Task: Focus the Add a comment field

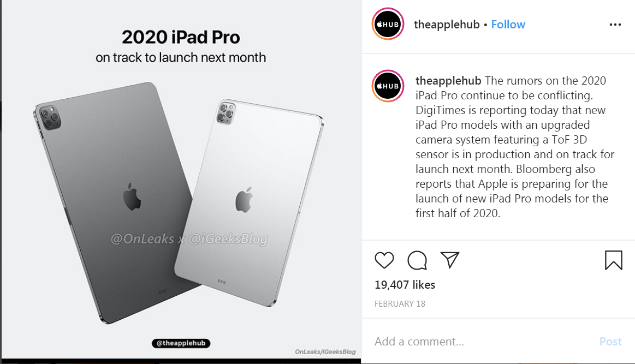Action: tap(482, 341)
